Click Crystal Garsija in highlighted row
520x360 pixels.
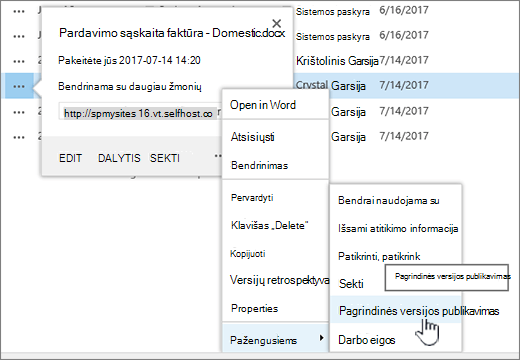(x=330, y=86)
